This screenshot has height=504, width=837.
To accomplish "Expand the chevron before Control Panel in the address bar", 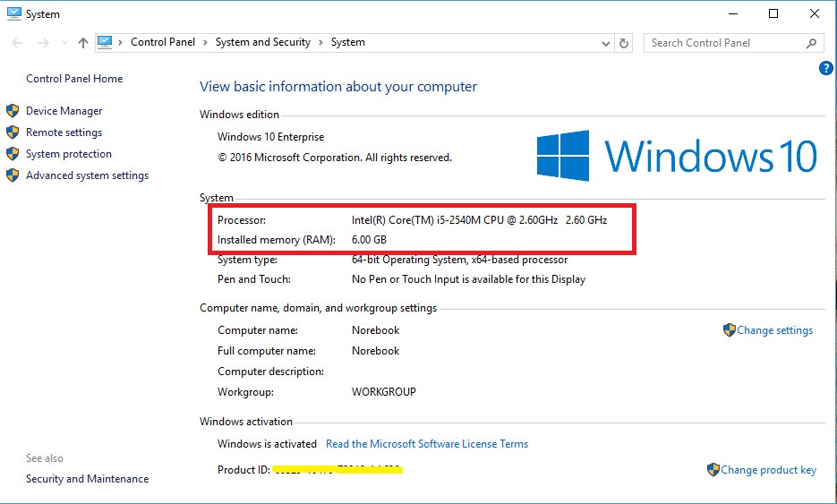I will (x=121, y=42).
